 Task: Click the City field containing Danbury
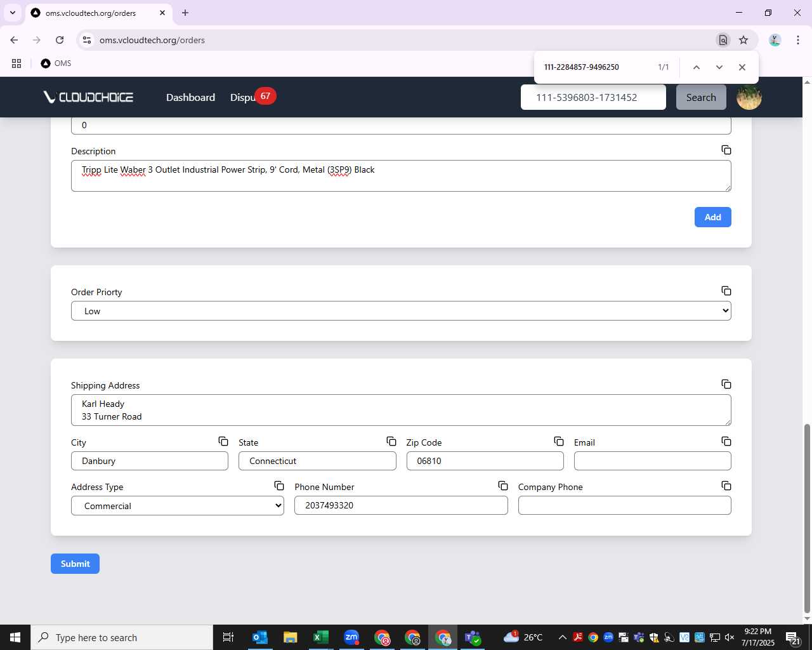(150, 461)
